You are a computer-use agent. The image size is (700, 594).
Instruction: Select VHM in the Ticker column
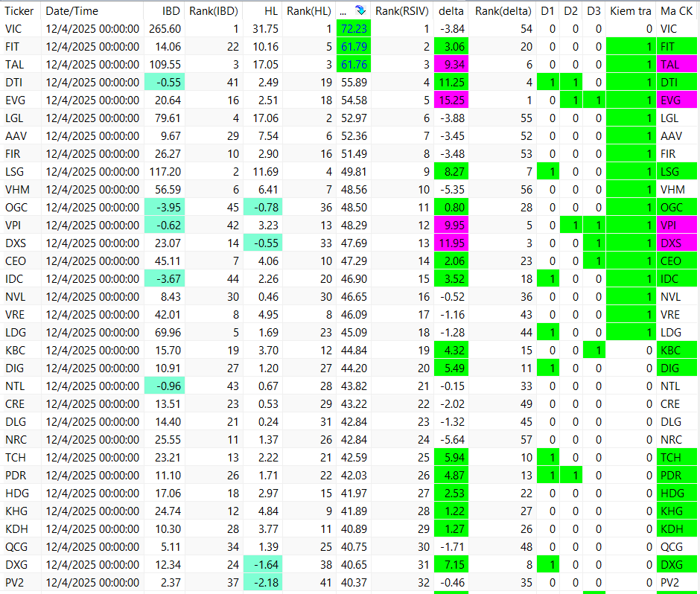point(17,190)
